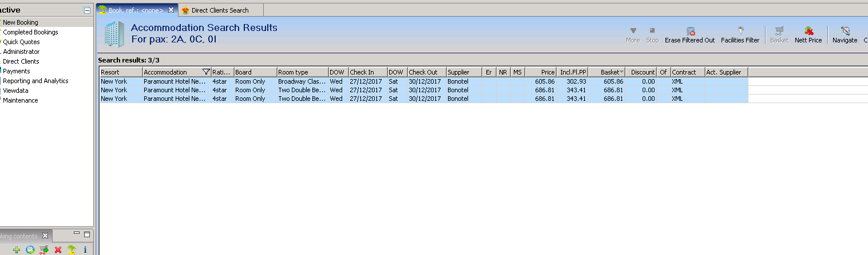The image size is (868, 255).
Task: Toggle the Nett Price icon
Action: pos(808,31)
